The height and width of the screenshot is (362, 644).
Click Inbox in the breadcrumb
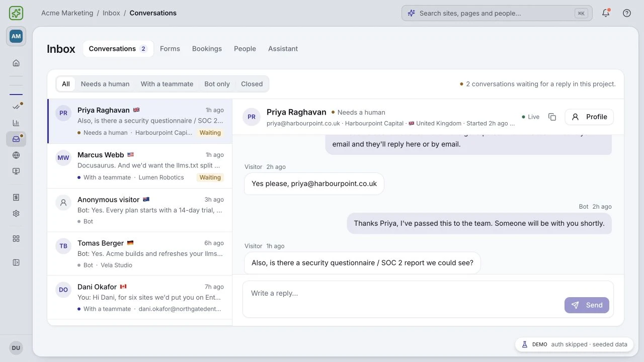coord(111,13)
